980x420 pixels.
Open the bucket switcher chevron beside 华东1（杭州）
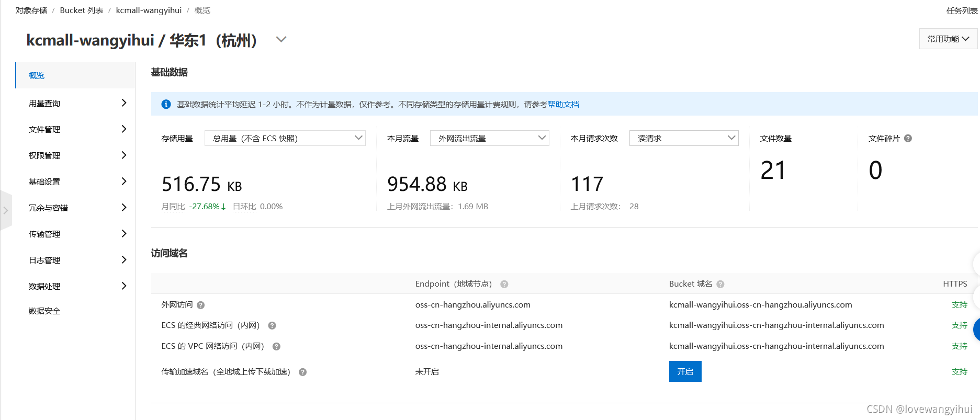[281, 39]
